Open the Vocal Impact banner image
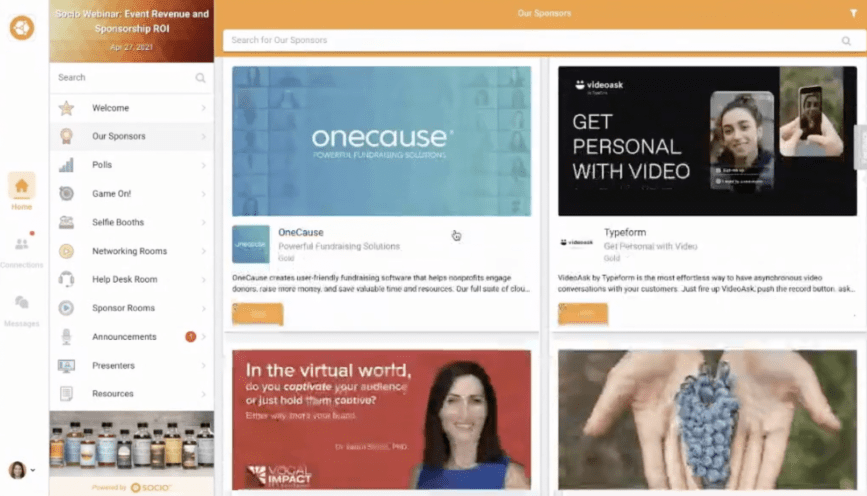The width and height of the screenshot is (867, 496). point(382,420)
